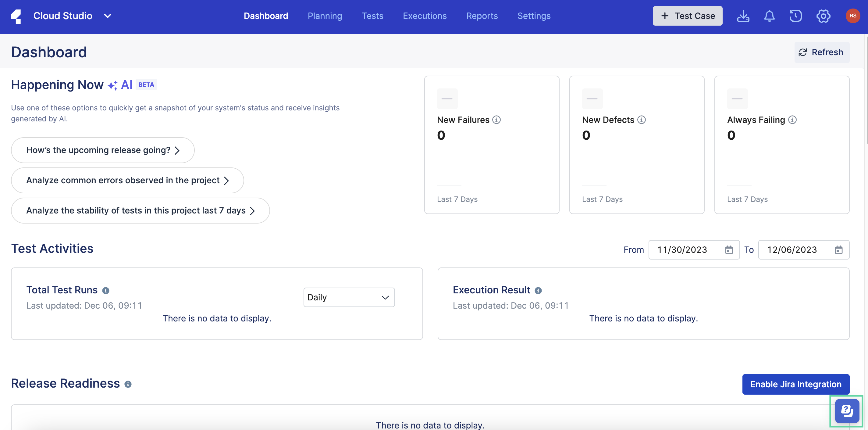Click the Cloud Studio logo icon
Viewport: 868px width, 430px height.
pos(16,16)
